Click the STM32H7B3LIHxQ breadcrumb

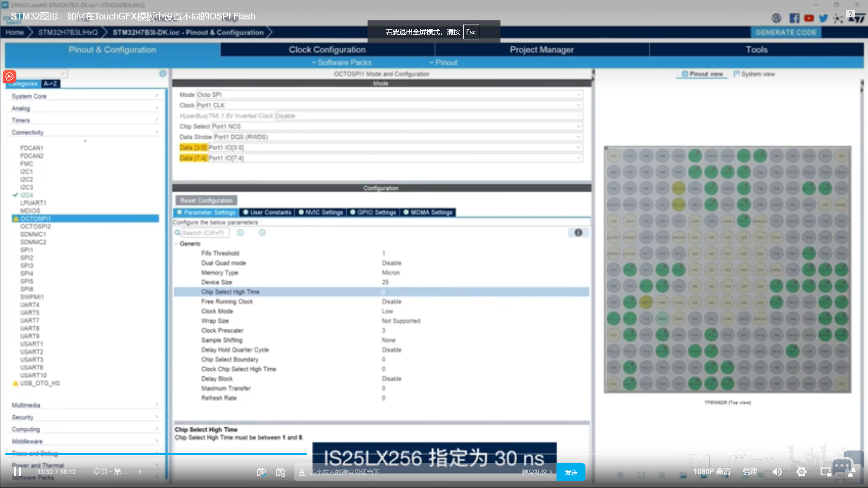click(68, 32)
